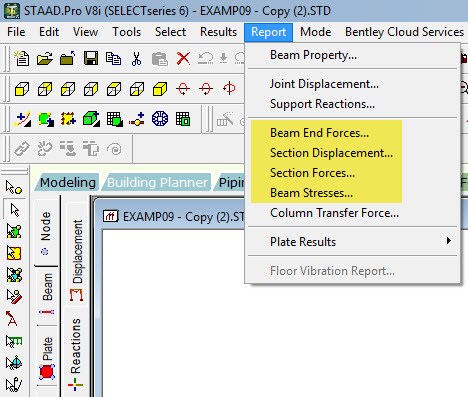This screenshot has width=468, height=397.
Task: Select Section Displacement report entry
Action: [331, 153]
